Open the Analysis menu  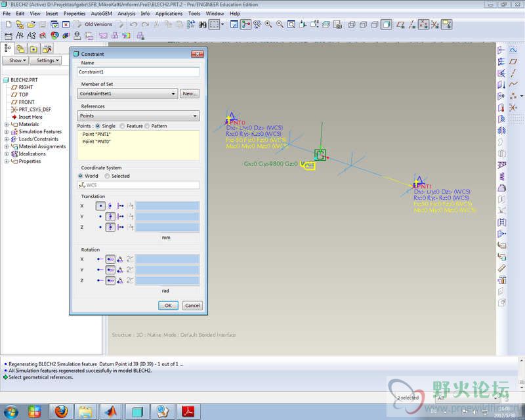point(127,14)
